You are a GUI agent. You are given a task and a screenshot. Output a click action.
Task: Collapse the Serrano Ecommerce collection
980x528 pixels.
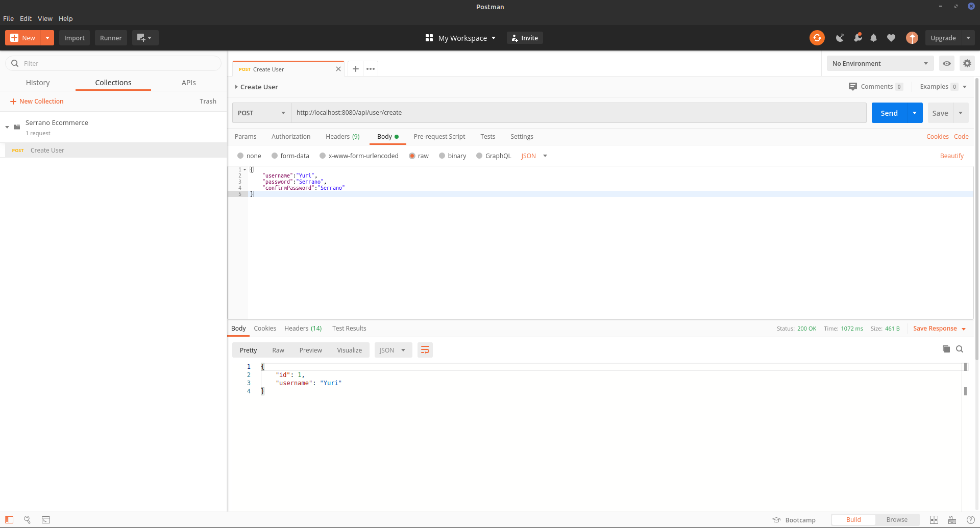tap(7, 127)
